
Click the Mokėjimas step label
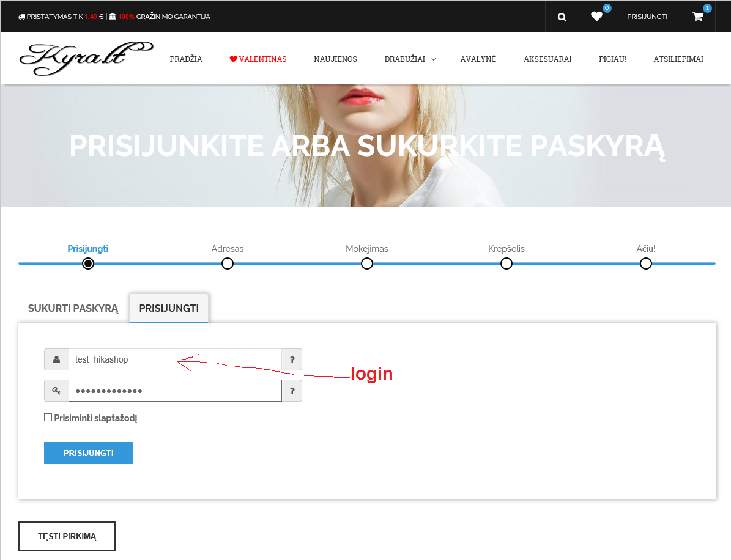[367, 249]
